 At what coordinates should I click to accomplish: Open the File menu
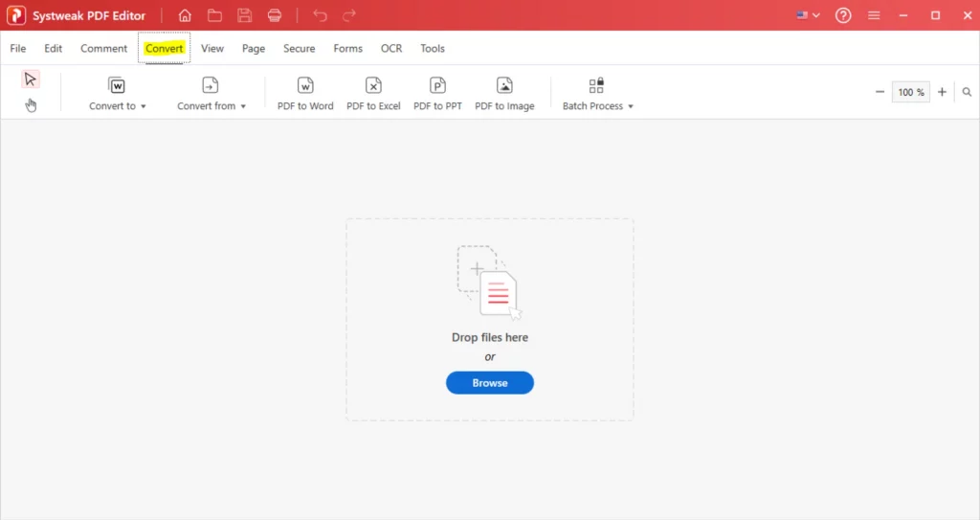pyautogui.click(x=18, y=48)
